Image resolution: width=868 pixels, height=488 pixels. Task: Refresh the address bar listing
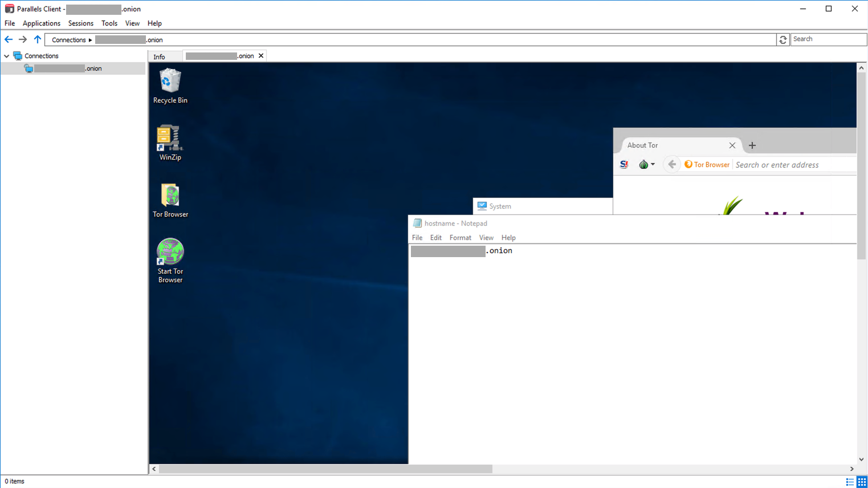point(783,39)
